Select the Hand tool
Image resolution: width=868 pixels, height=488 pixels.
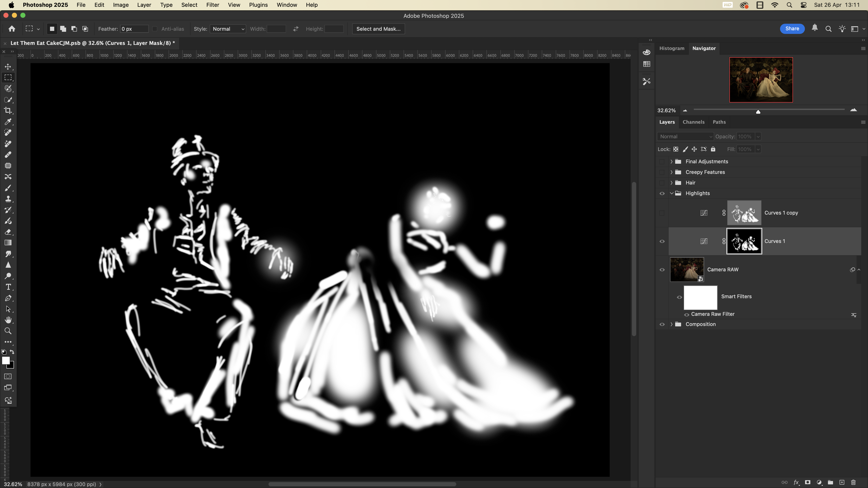pos(8,320)
